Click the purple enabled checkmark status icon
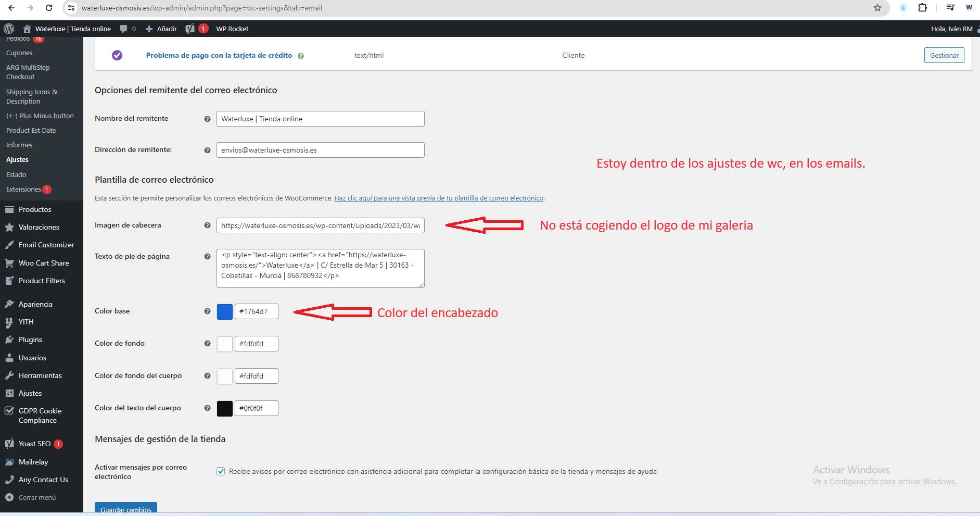 pyautogui.click(x=117, y=55)
